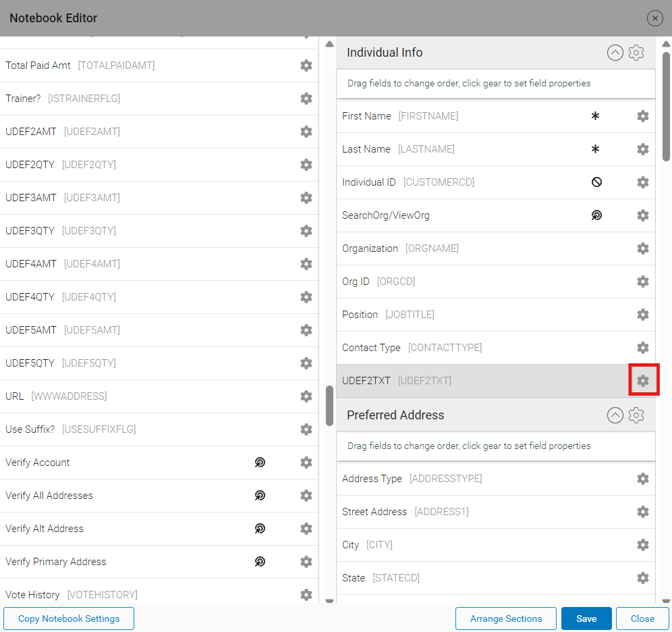This screenshot has width=672, height=632.
Task: Click the read-only icon on Individual ID
Action: point(596,182)
